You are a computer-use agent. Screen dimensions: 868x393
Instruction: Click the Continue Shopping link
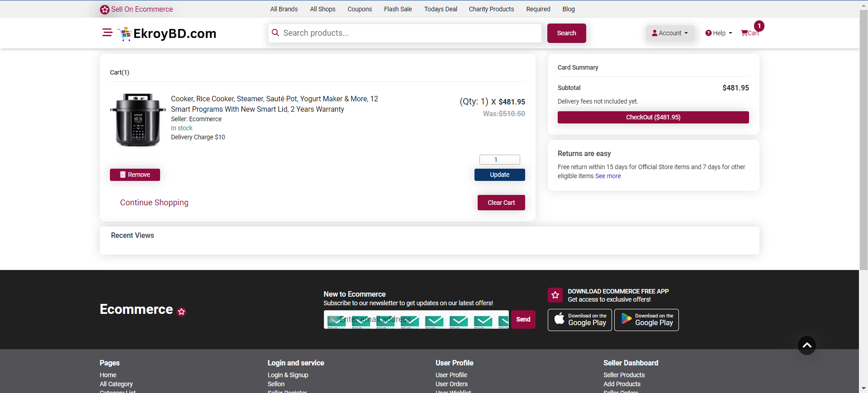coord(154,203)
